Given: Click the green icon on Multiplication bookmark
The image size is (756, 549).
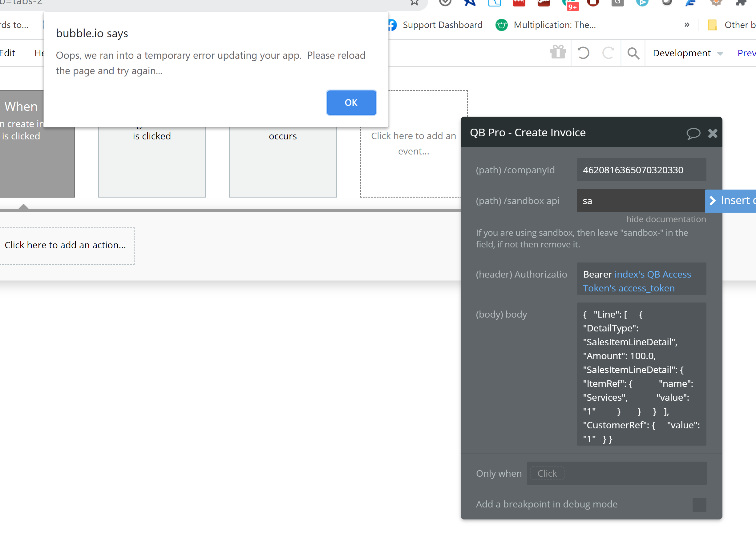Looking at the screenshot, I should coord(501,25).
